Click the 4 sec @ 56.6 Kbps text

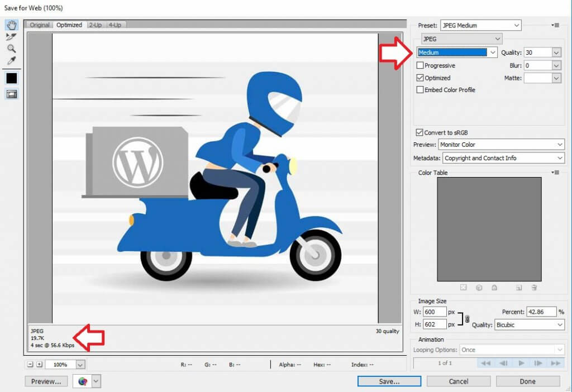pyautogui.click(x=53, y=345)
